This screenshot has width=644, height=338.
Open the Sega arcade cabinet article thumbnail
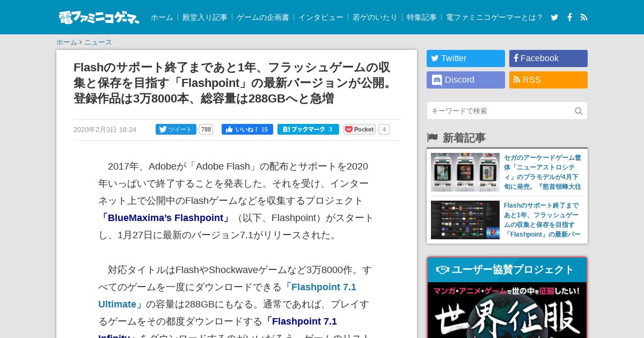465,172
